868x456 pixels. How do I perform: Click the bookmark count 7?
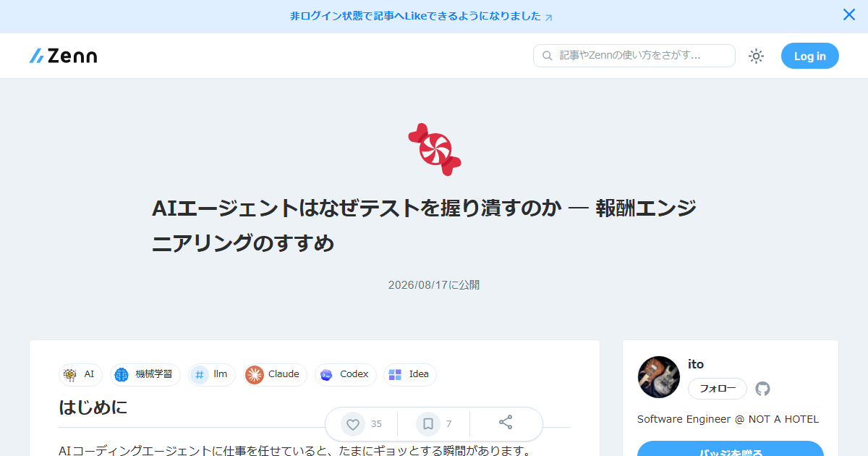coord(448,424)
